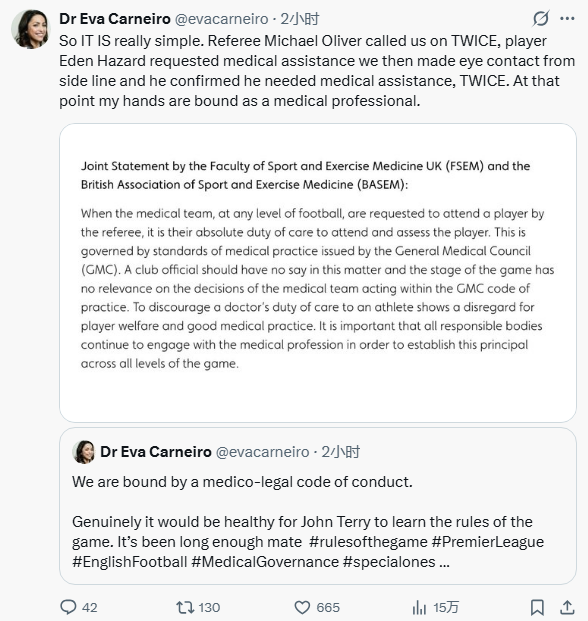This screenshot has height=621, width=588.
Task: Open Dr Eva Carneiro's profile avatar
Action: tap(30, 29)
